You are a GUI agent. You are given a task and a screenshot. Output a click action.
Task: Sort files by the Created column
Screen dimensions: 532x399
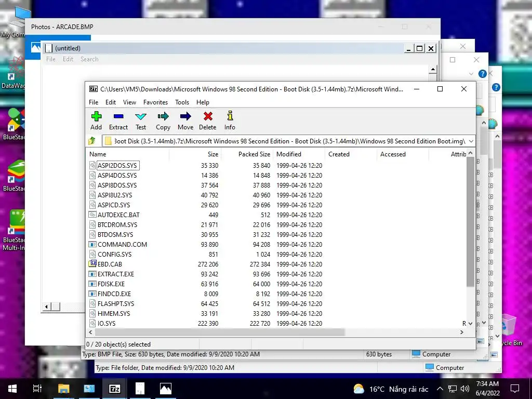[351, 154]
